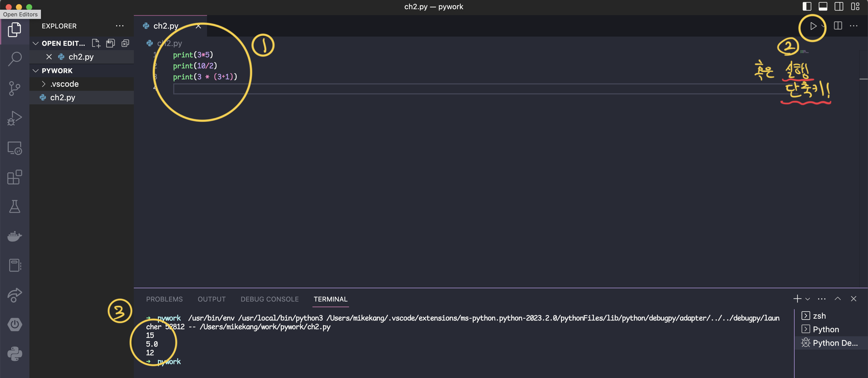The image size is (868, 378).
Task: Open ch2.py in the PYWORK file tree
Action: click(62, 98)
